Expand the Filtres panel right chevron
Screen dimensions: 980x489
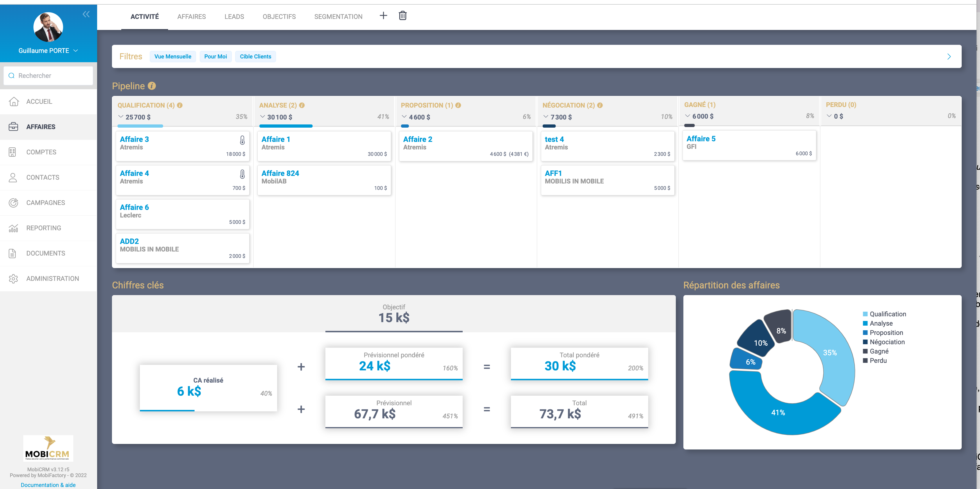click(949, 57)
